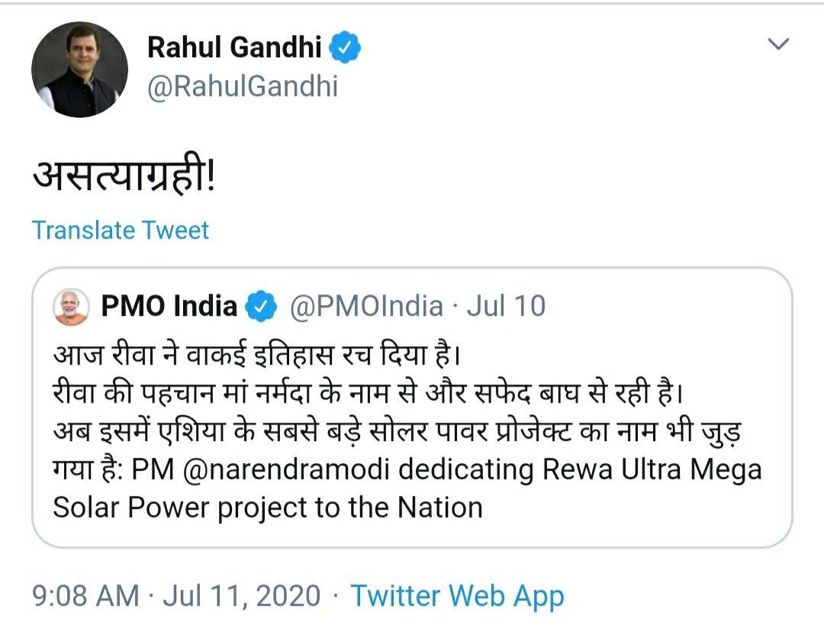Image resolution: width=824 pixels, height=644 pixels.
Task: Open PMO India's small avatar
Action: [x=71, y=307]
